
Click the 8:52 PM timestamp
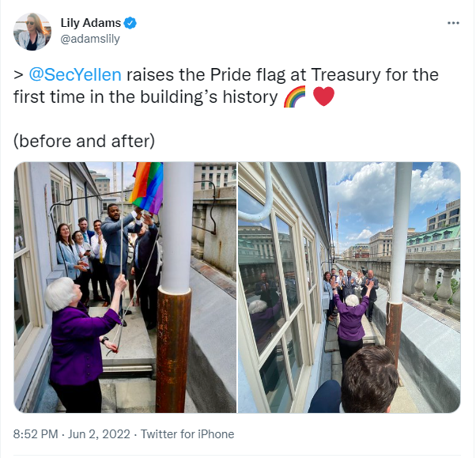click(36, 434)
